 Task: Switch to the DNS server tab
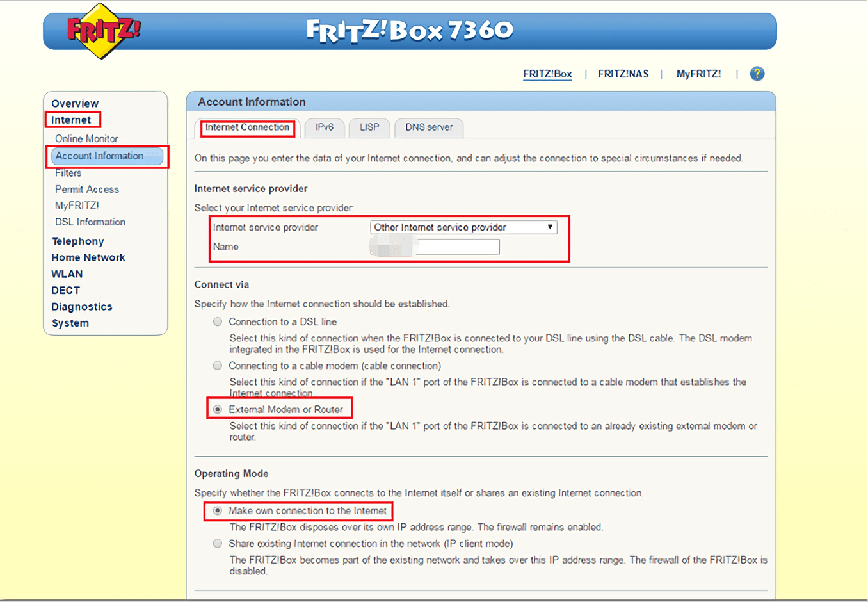[x=429, y=127]
